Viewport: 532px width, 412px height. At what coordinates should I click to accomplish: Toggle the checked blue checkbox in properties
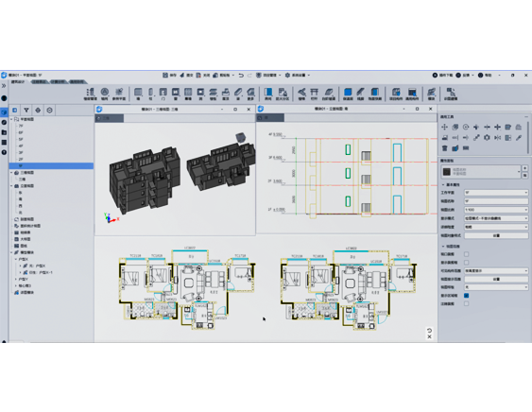pyautogui.click(x=466, y=296)
